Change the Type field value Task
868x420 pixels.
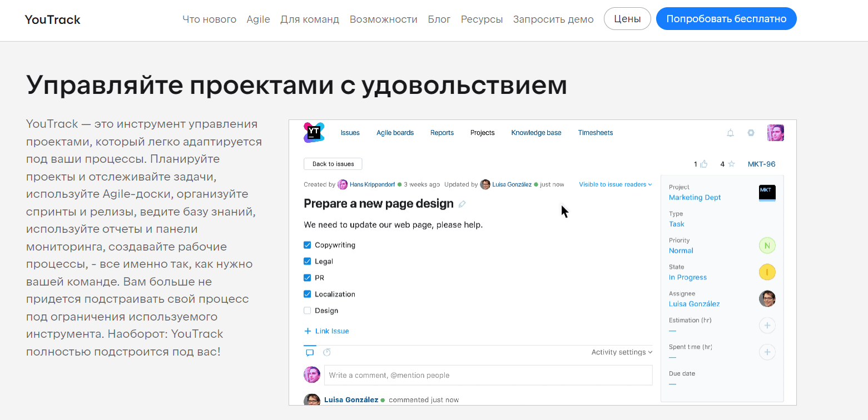(677, 224)
